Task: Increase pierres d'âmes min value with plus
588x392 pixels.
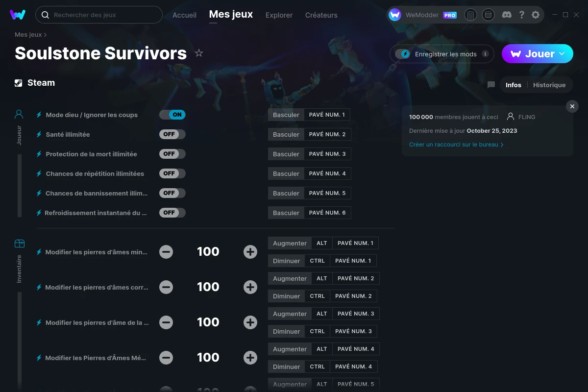Action: pos(250,252)
